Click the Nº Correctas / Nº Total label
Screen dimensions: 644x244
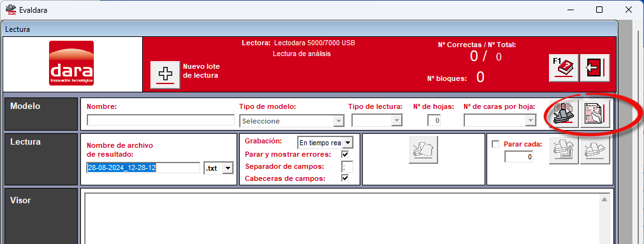(477, 45)
